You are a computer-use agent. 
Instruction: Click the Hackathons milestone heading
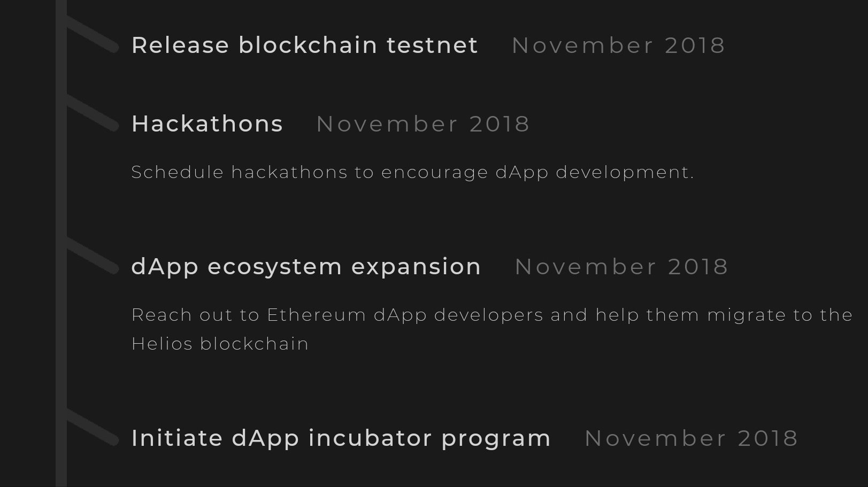click(207, 124)
